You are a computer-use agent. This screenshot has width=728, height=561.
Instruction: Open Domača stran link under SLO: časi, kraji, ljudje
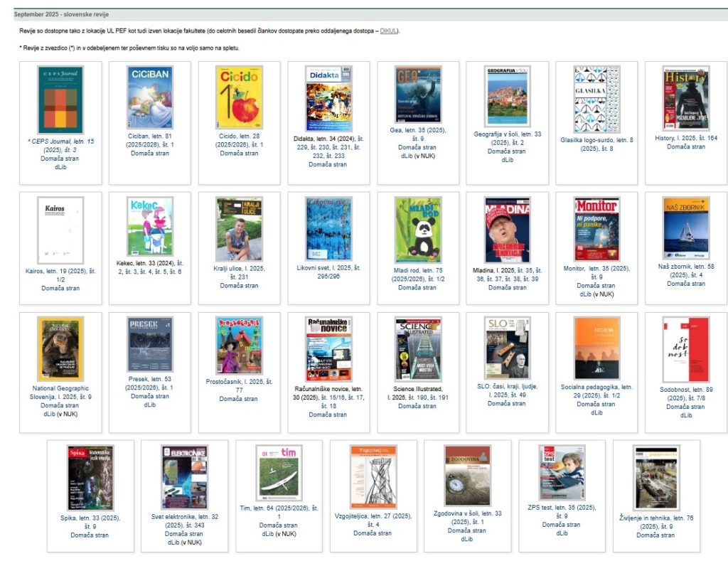(506, 404)
